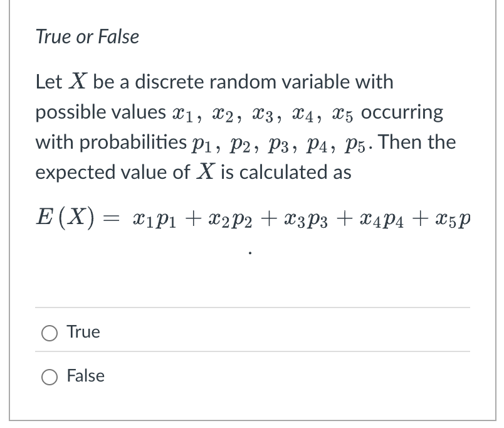The width and height of the screenshot is (504, 428).
Task: Click the divider line above True option
Action: 251,307
